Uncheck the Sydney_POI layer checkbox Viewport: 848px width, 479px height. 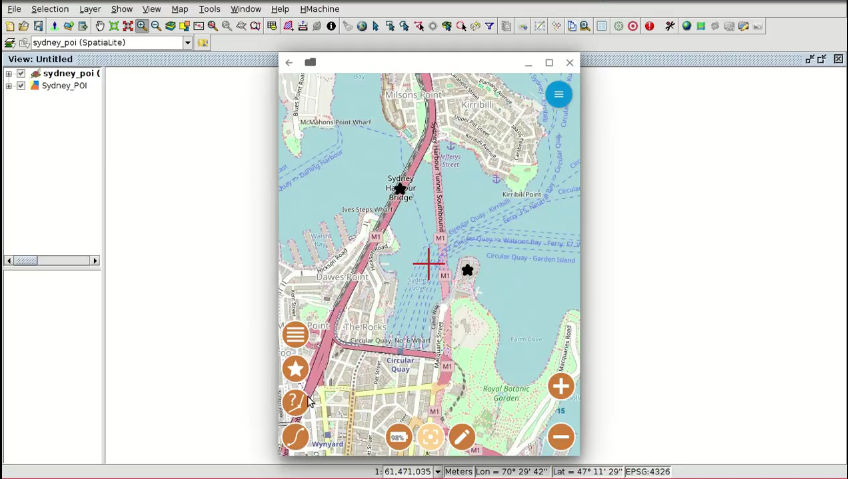[x=21, y=86]
